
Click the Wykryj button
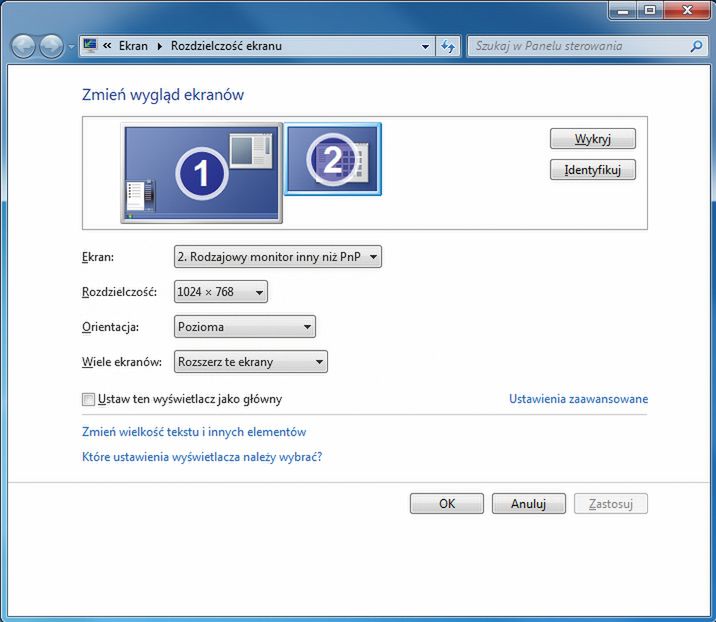click(593, 138)
